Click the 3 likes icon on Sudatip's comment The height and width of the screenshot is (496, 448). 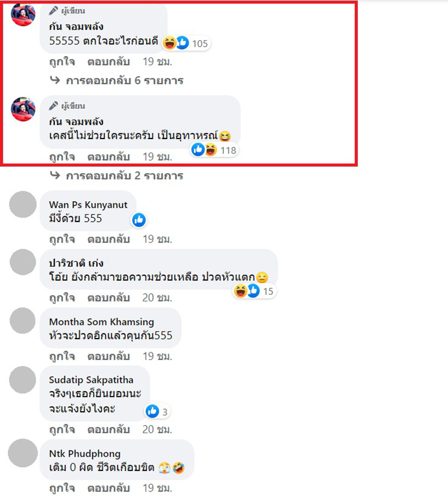pos(157,411)
